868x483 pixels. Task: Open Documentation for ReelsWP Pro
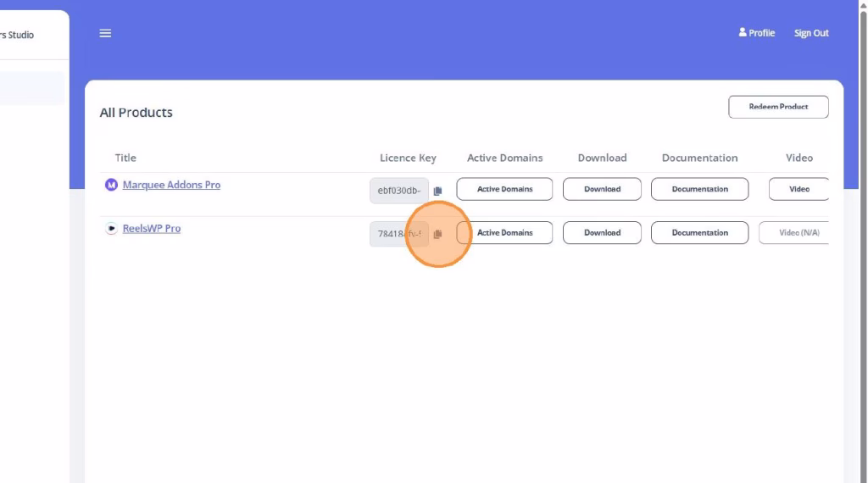[699, 233]
